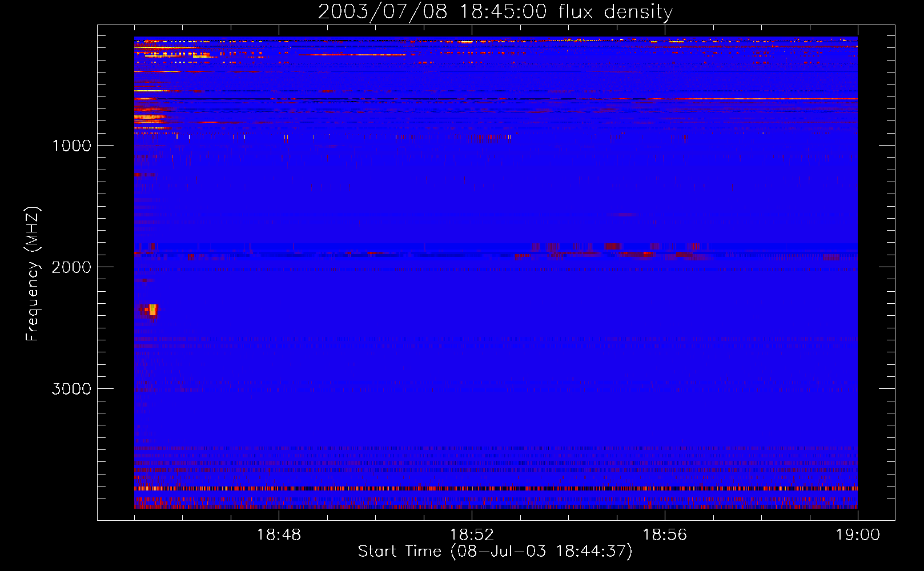The height and width of the screenshot is (571, 924).
Task: Click the 3000 frequency tick label
Action: coord(71,389)
